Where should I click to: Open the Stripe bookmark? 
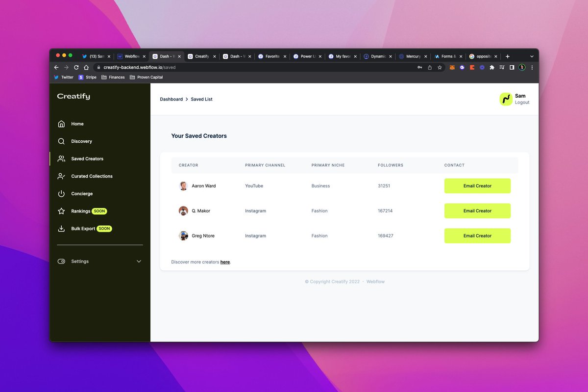88,77
